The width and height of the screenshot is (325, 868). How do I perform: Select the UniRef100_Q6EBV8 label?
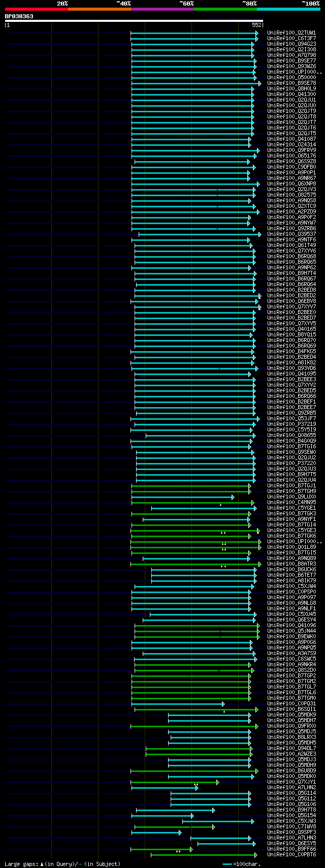click(291, 301)
